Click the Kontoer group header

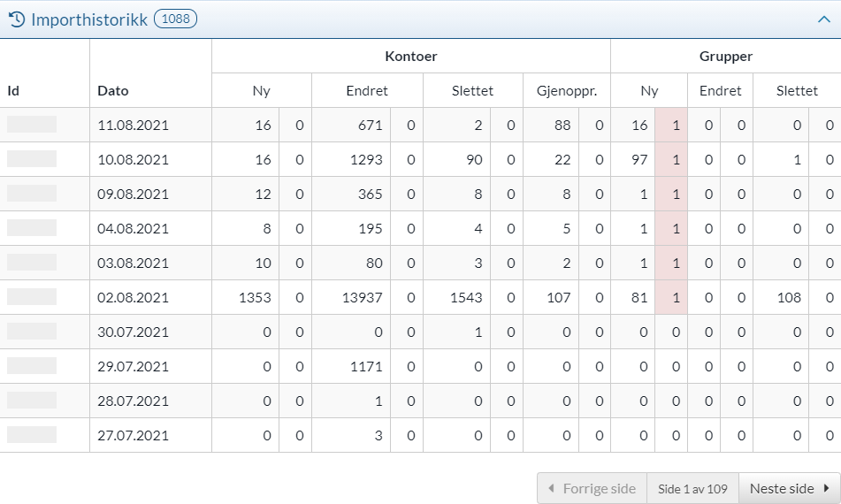click(x=410, y=56)
